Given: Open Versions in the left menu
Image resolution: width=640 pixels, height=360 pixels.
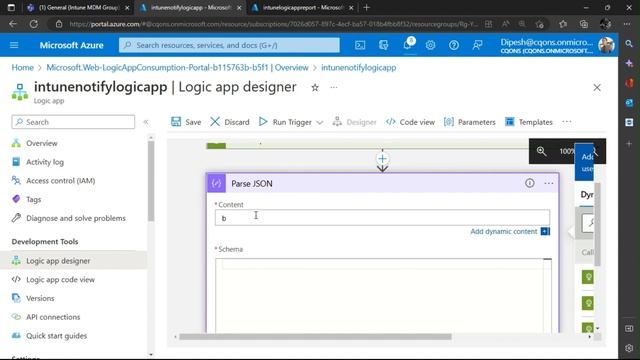Looking at the screenshot, I should click(x=40, y=298).
